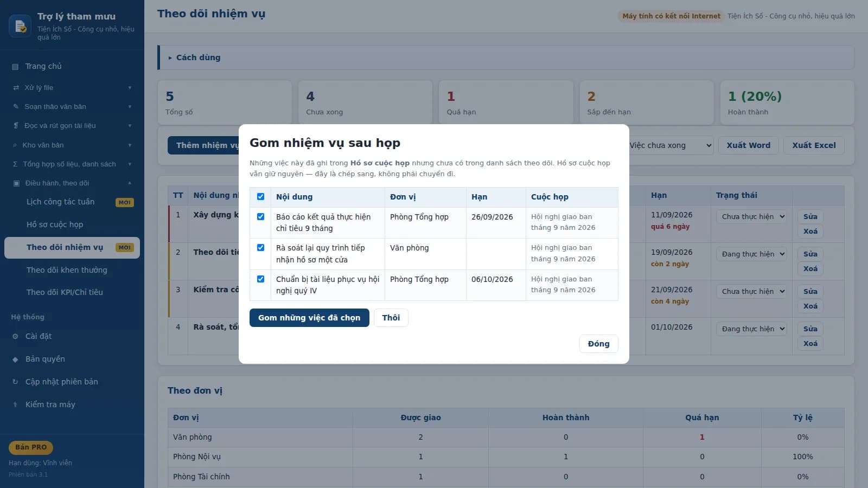
Task: Select Theo dõi khen thưởng menu item
Action: click(72, 270)
